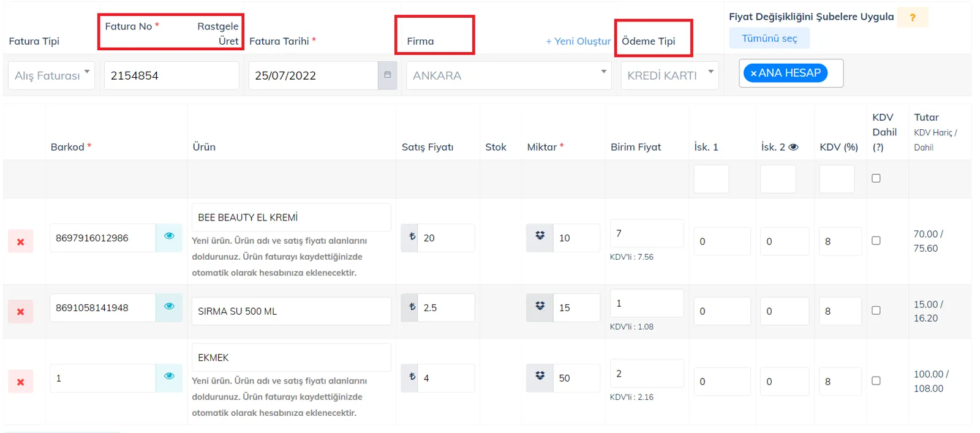This screenshot has width=980, height=433.
Task: Click the KDV Dahil (?) column header
Action: [884, 132]
